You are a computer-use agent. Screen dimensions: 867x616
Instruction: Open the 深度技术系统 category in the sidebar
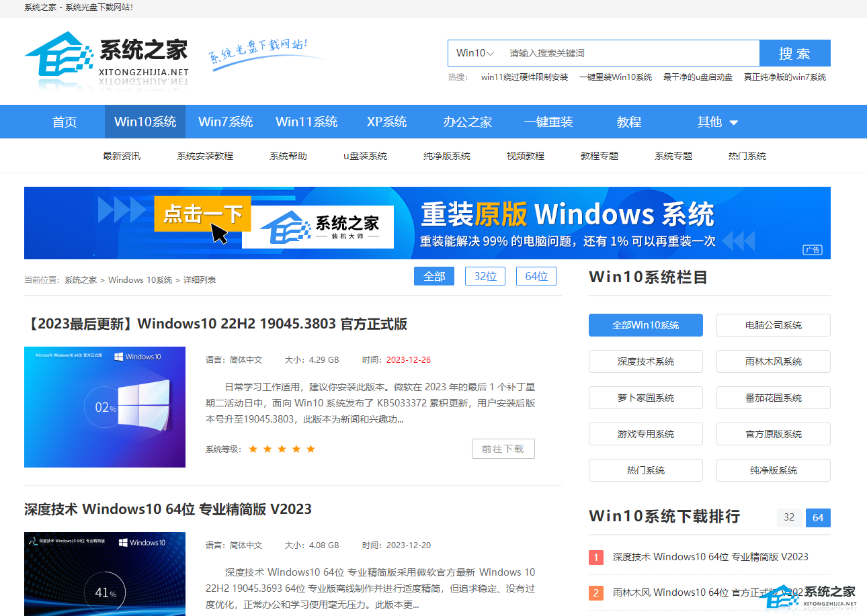pos(645,361)
